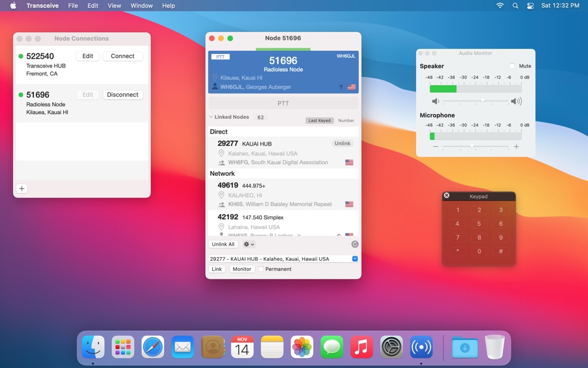Open Launchpad from the Dock

pos(123,347)
